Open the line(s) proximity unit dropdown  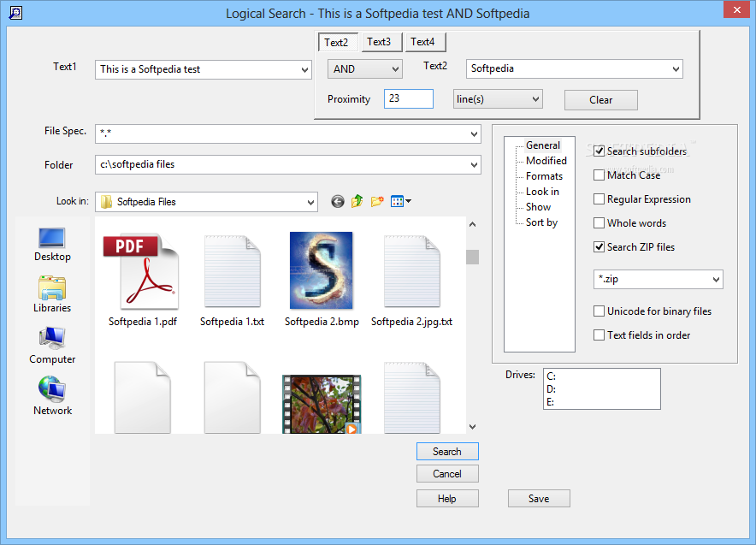coord(498,99)
